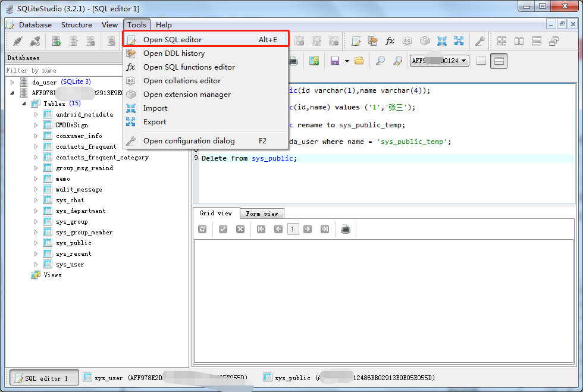Open the Structure menu
Viewport: 583px width, 392px height.
(x=77, y=25)
